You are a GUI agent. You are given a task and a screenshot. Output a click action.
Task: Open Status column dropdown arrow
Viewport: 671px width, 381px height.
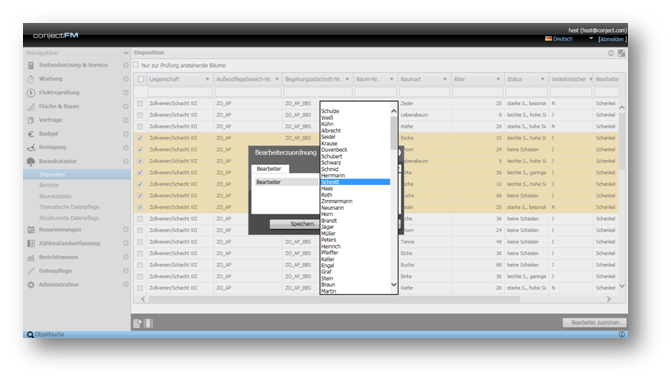tap(543, 79)
